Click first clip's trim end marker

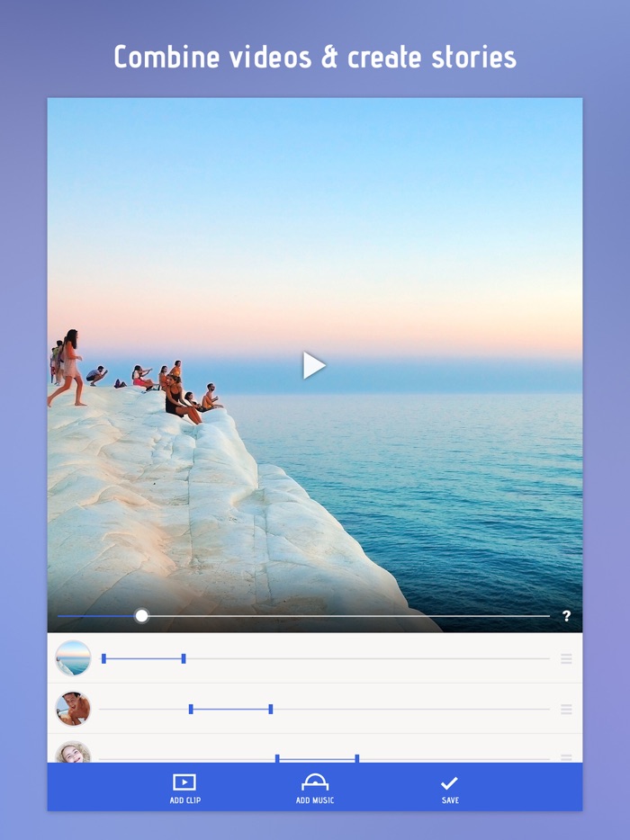pyautogui.click(x=184, y=658)
